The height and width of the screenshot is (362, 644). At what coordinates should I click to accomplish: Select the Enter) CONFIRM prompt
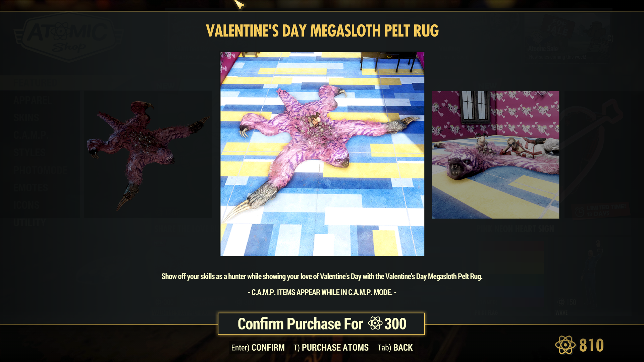point(258,348)
